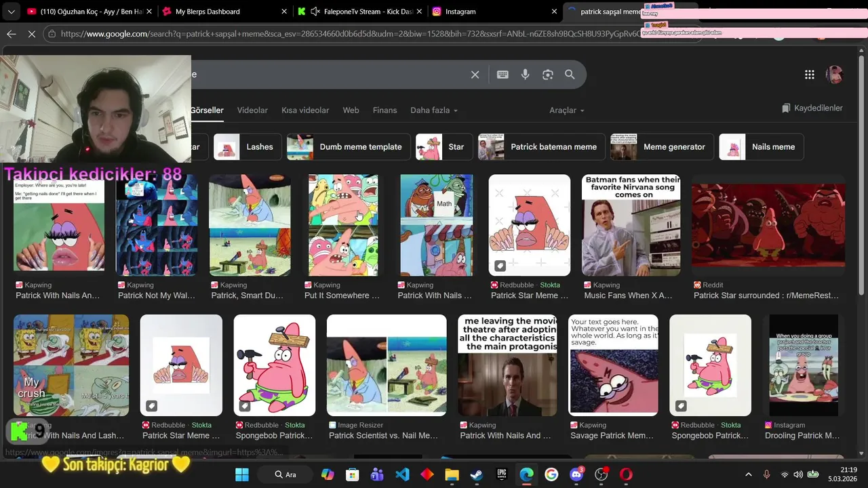Open the Patrick, Smart Dumb image
This screenshot has height=488, width=868.
point(250,225)
